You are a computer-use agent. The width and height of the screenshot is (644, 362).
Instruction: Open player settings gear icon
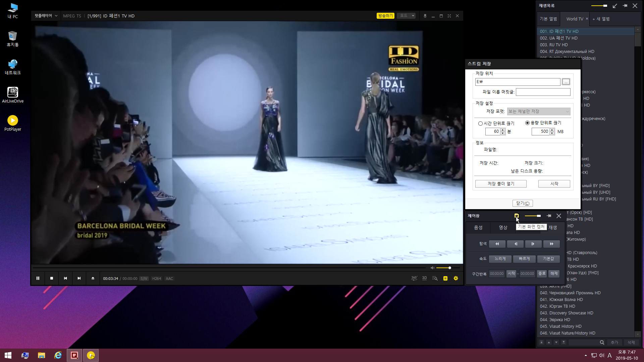coord(456,278)
